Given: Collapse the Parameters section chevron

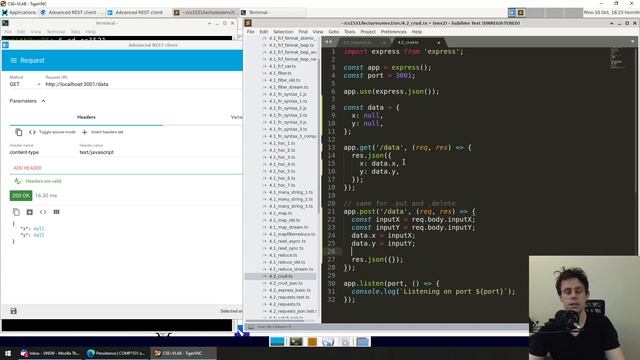Looking at the screenshot, I should pos(43,101).
